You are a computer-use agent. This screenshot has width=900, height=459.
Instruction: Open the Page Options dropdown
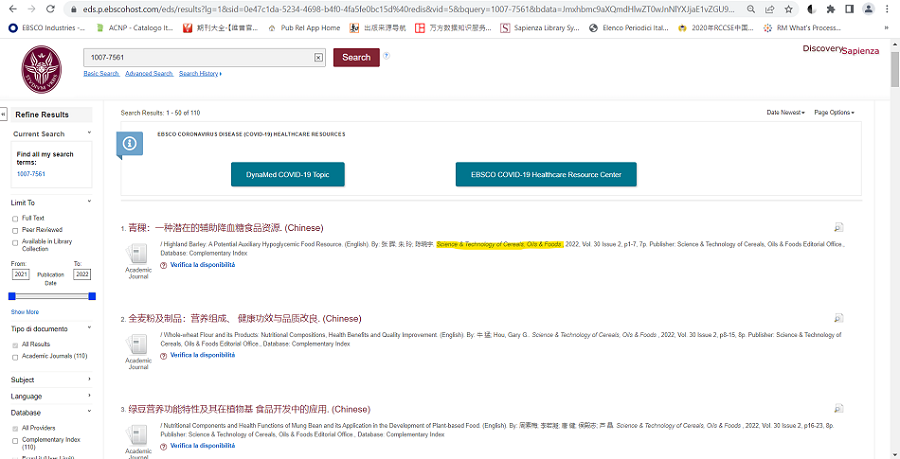(834, 113)
